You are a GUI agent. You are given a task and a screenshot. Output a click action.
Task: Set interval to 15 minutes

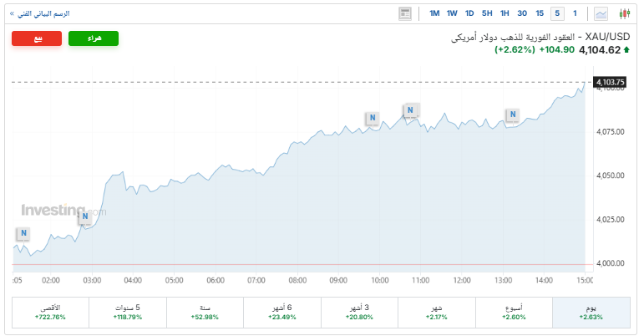(x=540, y=13)
